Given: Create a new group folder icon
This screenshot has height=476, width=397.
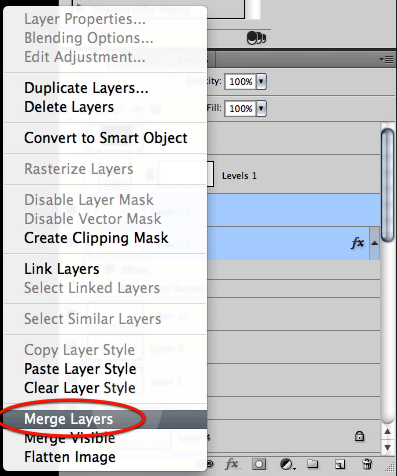Looking at the screenshot, I should pos(312,464).
